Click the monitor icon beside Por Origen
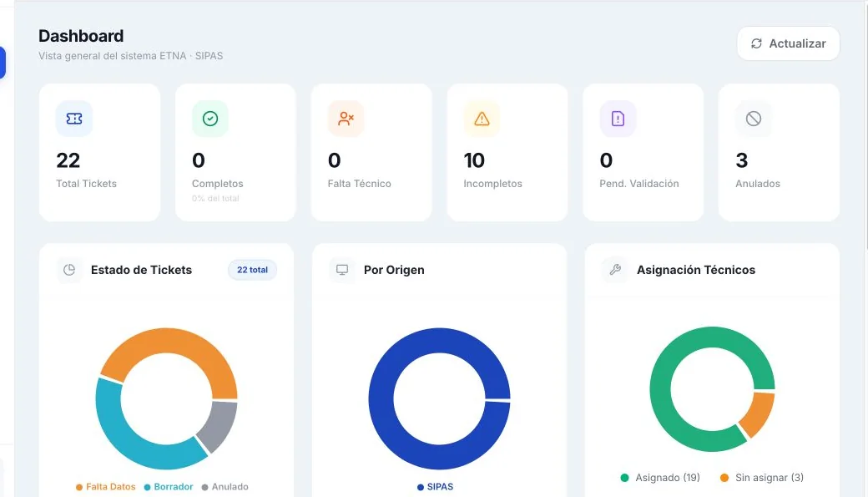This screenshot has height=497, width=868. point(342,270)
